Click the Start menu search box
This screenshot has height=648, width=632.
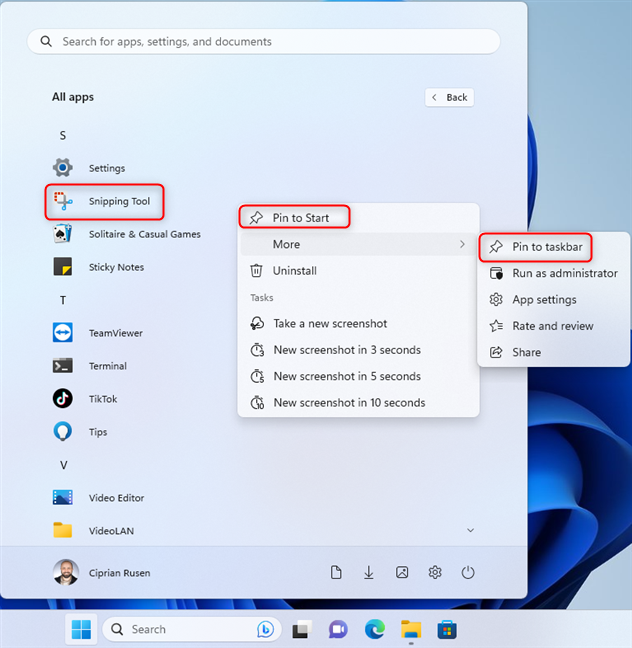click(x=264, y=41)
